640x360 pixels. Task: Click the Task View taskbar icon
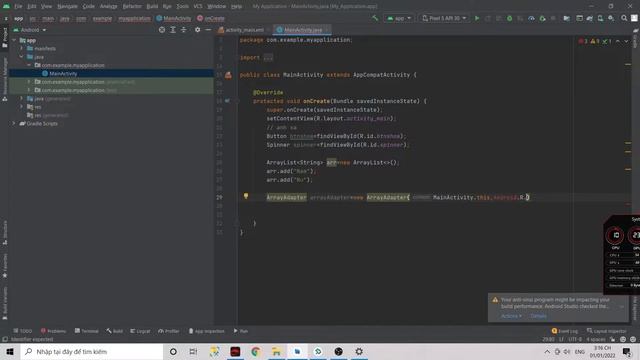(193, 351)
